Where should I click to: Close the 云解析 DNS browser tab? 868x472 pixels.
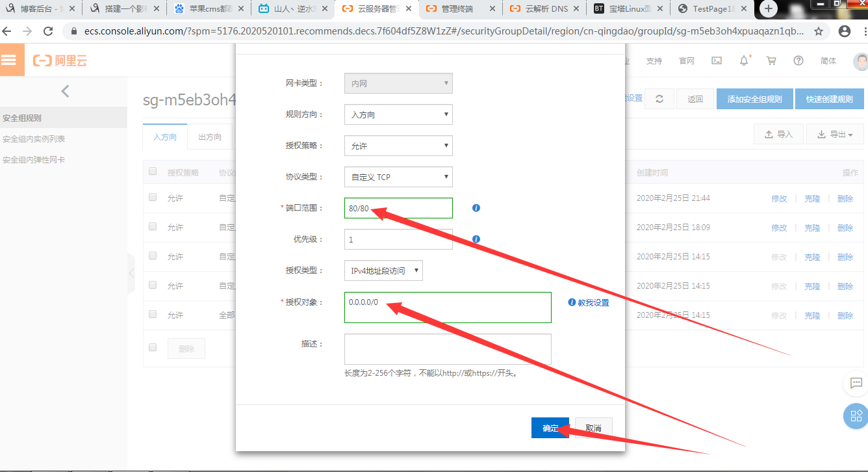tap(576, 9)
